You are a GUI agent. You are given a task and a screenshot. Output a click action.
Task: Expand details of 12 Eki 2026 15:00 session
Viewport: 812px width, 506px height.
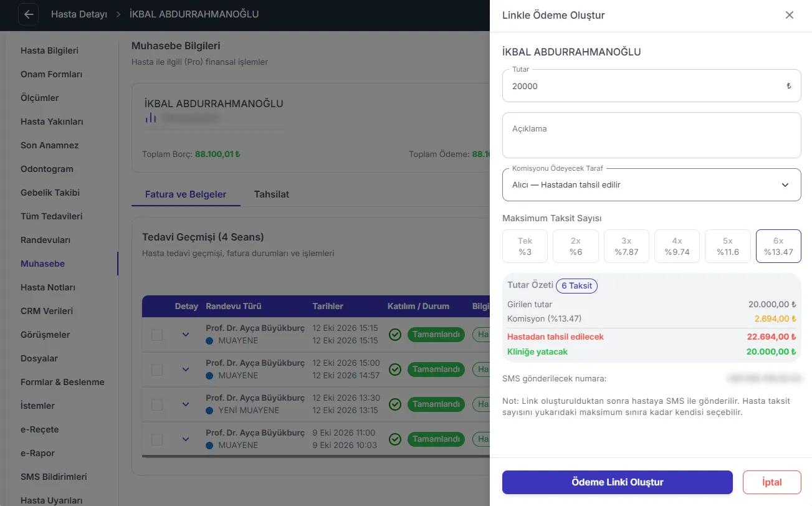tap(185, 370)
